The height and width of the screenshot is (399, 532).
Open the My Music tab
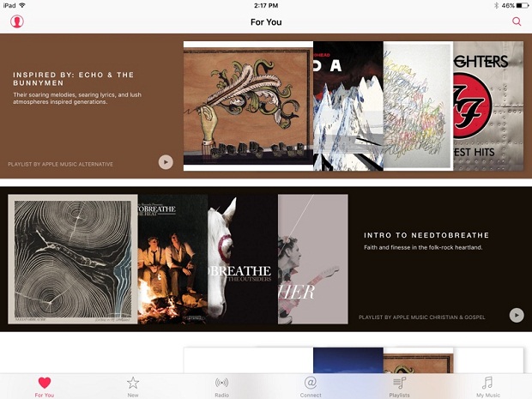point(488,387)
